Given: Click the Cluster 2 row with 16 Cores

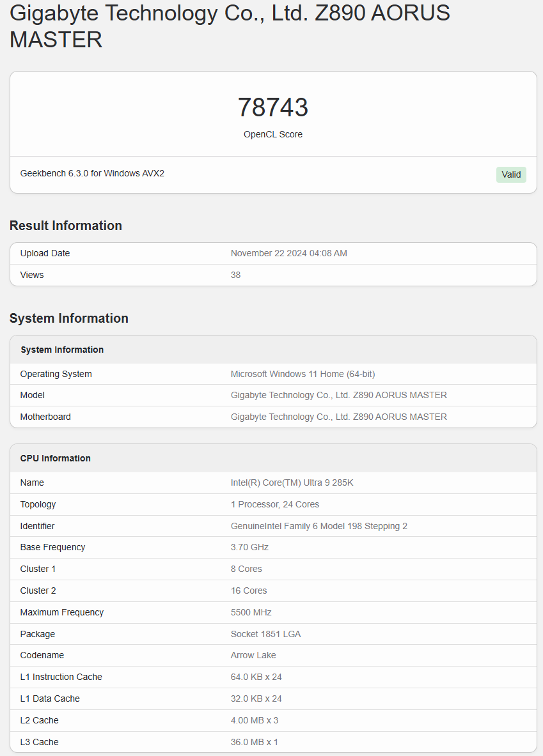Looking at the screenshot, I should [x=249, y=590].
